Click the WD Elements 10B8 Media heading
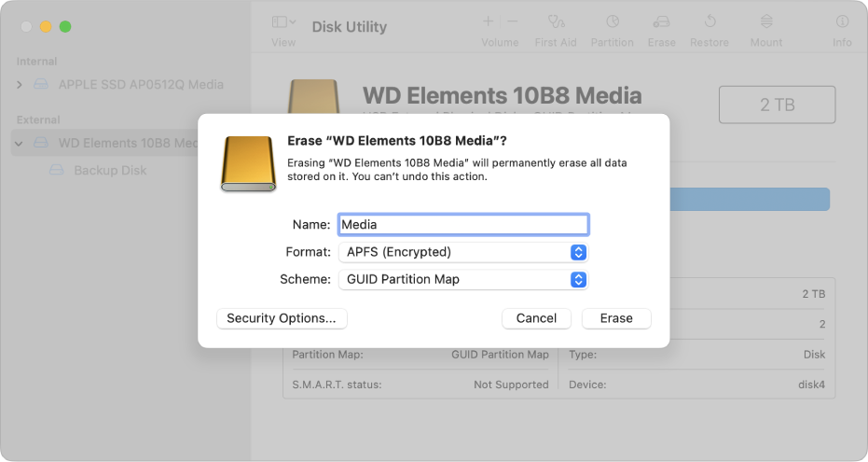This screenshot has width=868, height=462. [x=503, y=95]
